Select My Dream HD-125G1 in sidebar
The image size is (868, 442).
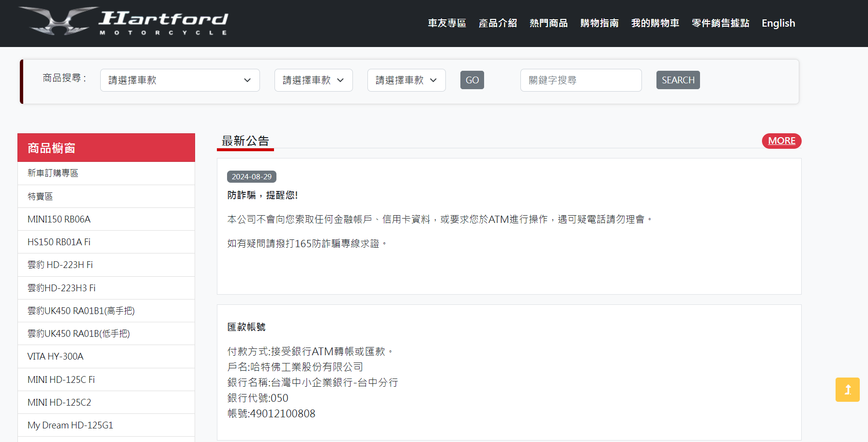pyautogui.click(x=106, y=425)
